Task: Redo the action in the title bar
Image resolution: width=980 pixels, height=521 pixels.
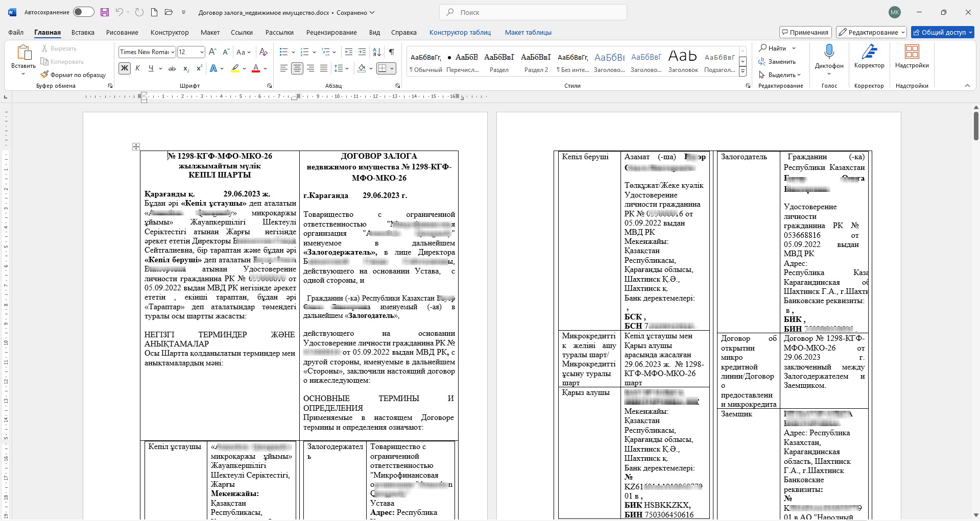Action: (139, 12)
